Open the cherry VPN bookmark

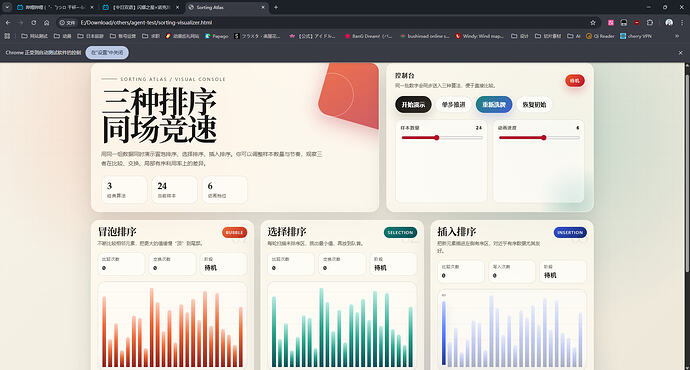click(636, 36)
